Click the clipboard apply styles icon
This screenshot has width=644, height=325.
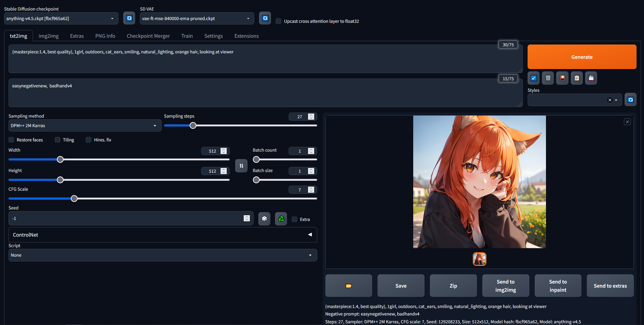(577, 78)
